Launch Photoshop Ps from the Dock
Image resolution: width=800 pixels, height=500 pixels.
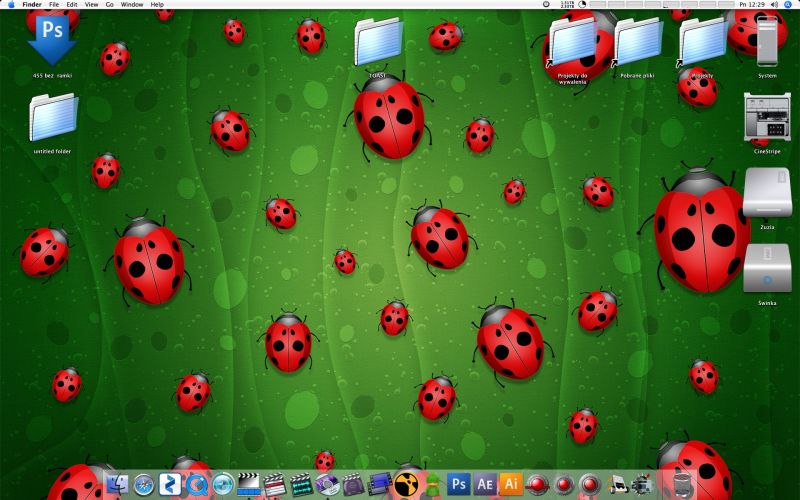click(458, 484)
